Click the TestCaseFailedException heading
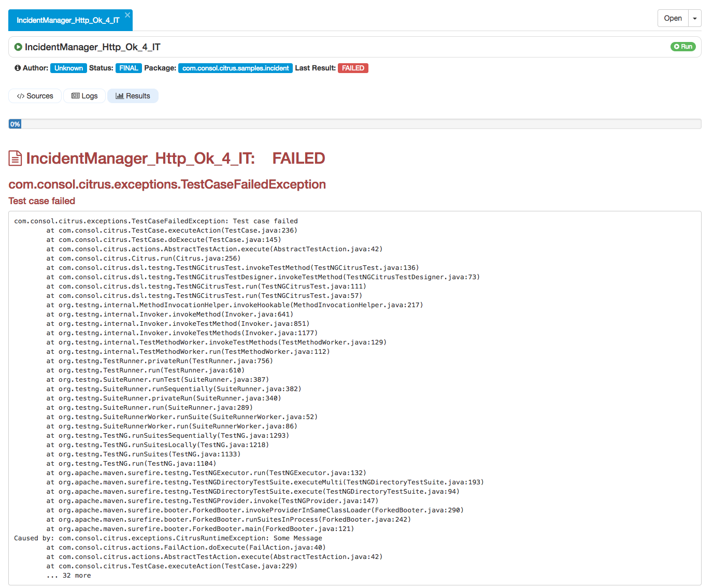The height and width of the screenshot is (588, 713). [x=167, y=184]
